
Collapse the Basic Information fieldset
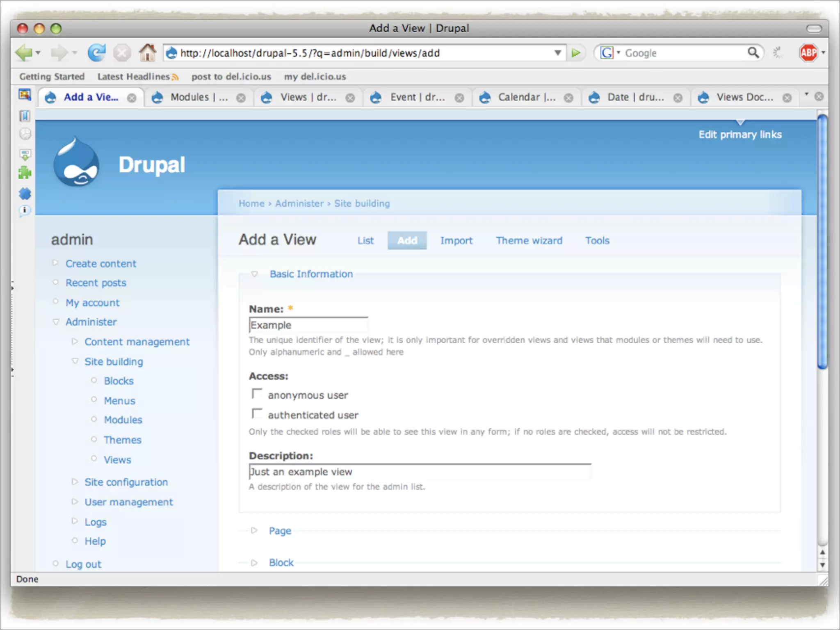[x=254, y=274]
